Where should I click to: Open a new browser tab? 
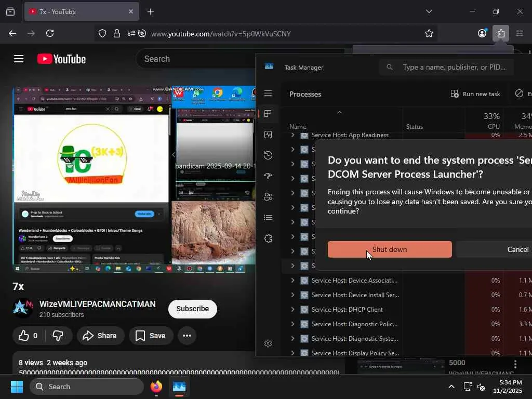tap(150, 12)
